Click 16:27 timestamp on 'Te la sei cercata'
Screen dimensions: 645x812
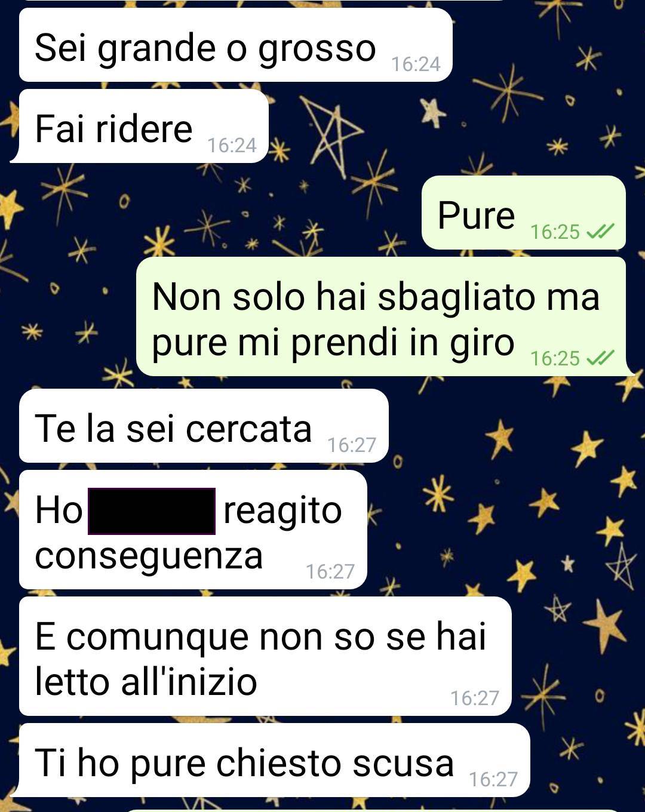tap(352, 445)
